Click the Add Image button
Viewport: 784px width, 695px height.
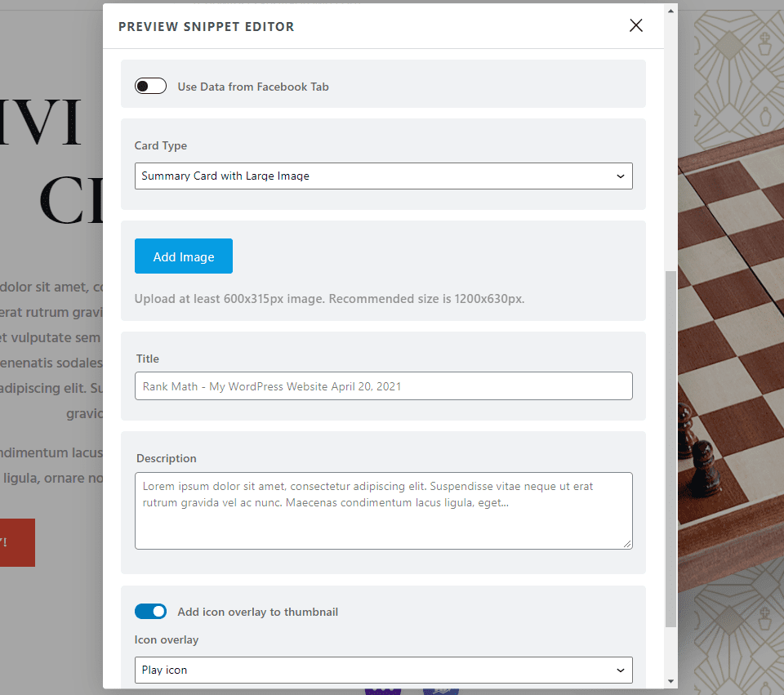pos(183,256)
